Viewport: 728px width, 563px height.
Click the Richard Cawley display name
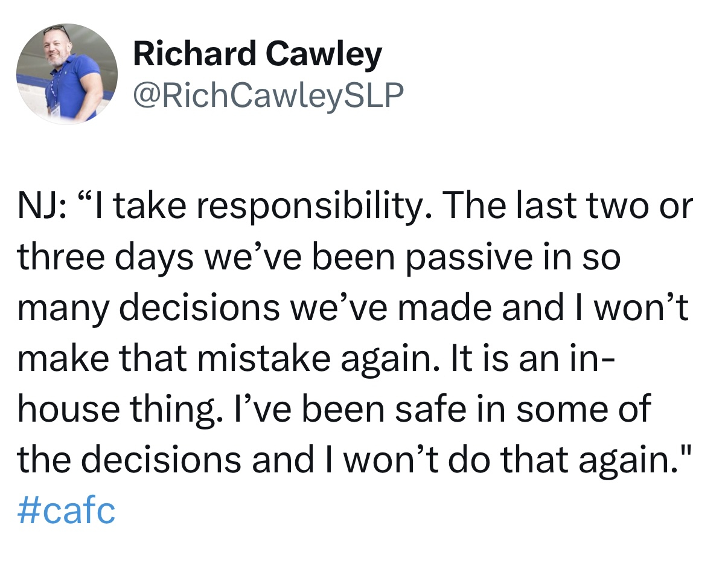click(x=257, y=54)
